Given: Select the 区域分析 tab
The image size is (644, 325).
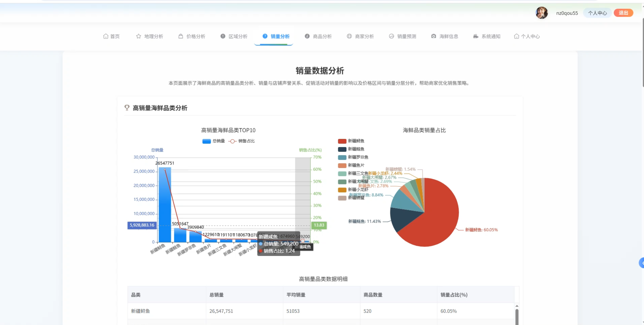Looking at the screenshot, I should coord(234,36).
